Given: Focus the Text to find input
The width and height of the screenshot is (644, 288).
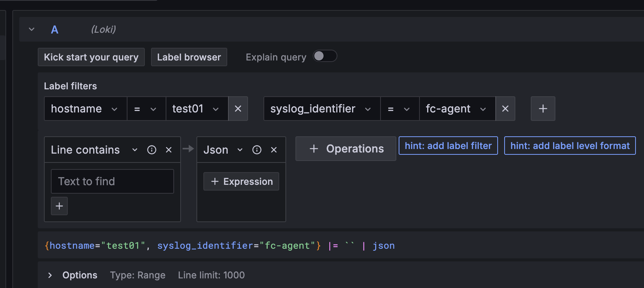Looking at the screenshot, I should [x=112, y=181].
